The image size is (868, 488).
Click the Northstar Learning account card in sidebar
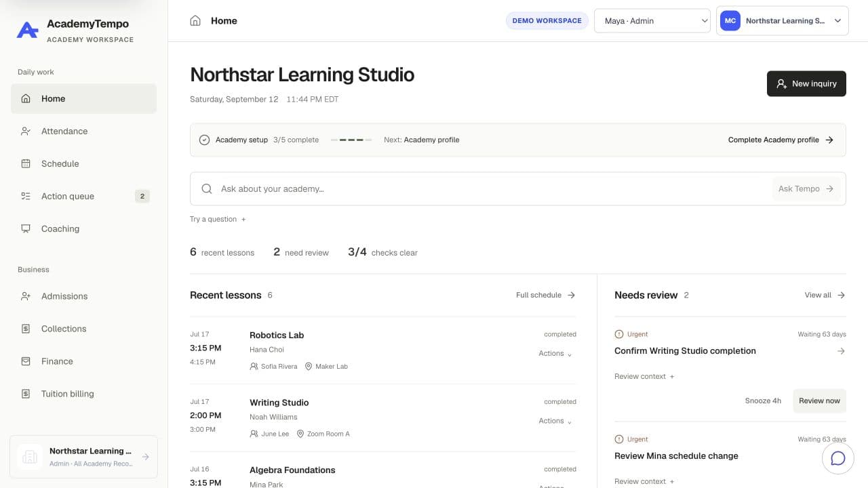point(83,457)
